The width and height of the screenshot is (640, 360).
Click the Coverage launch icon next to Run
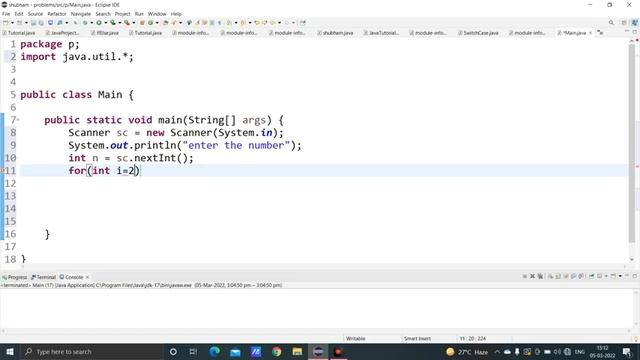113,23
